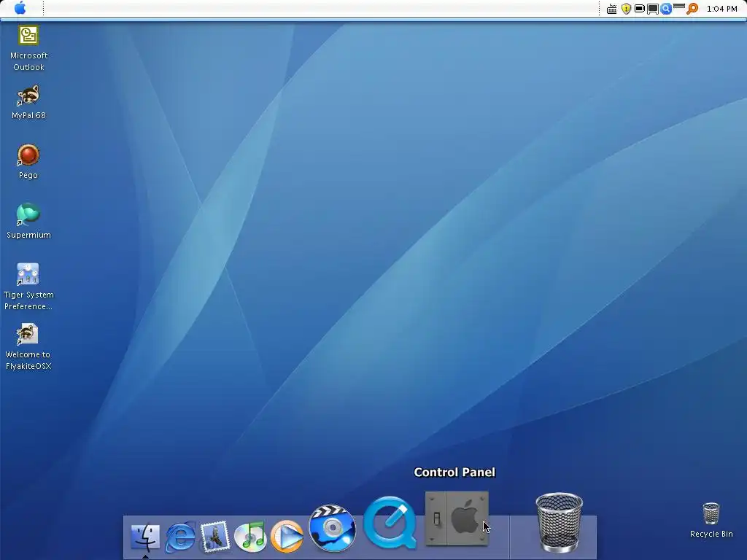Click the monitor display tray icon
Viewport: 747px width, 560px height.
pyautogui.click(x=653, y=9)
